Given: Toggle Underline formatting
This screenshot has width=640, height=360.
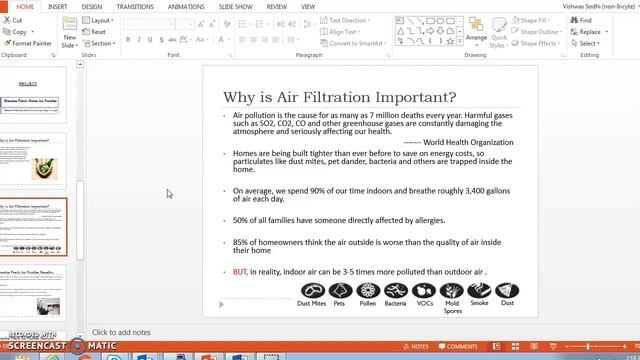Looking at the screenshot, I should (x=150, y=40).
